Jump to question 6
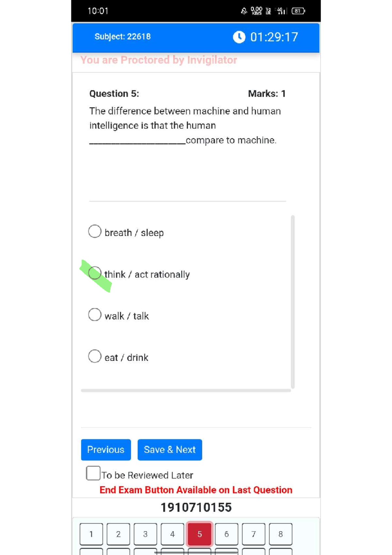 pos(226,534)
